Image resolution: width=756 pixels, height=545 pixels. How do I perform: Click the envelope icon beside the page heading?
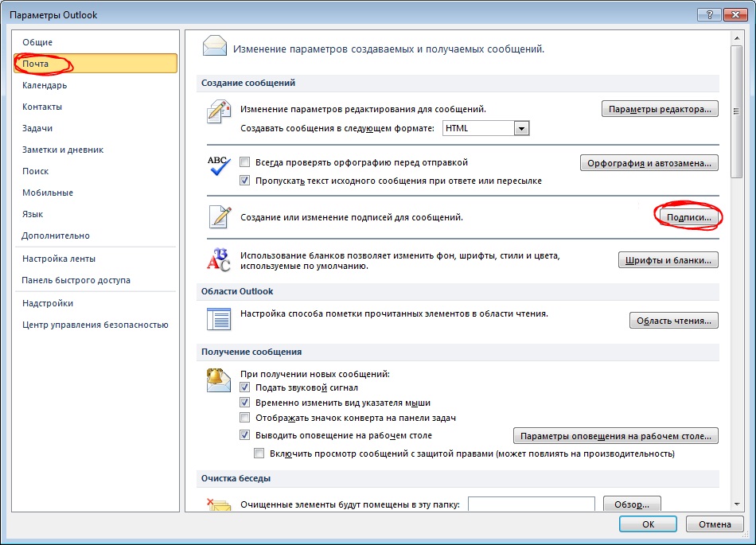click(215, 46)
